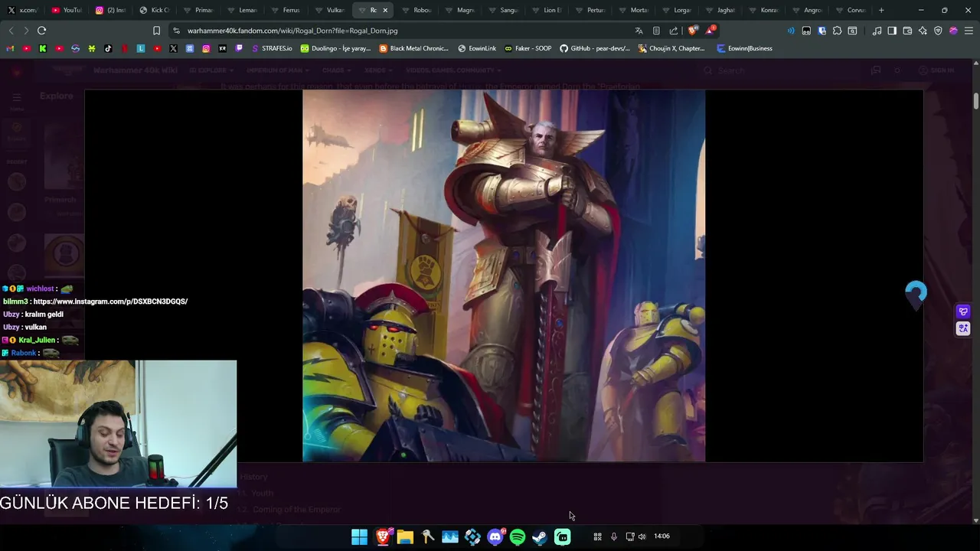Open Spotify from the taskbar
The image size is (980, 551).
point(518,536)
